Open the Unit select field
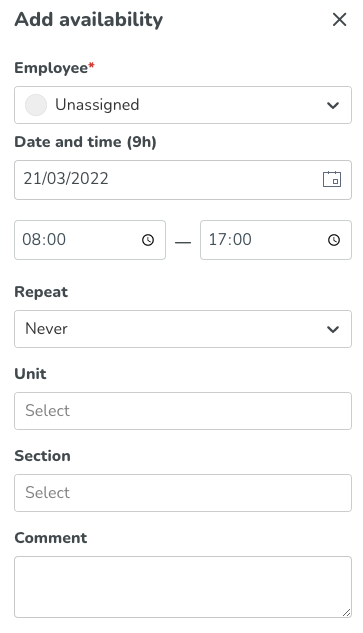The width and height of the screenshot is (363, 633). point(183,411)
